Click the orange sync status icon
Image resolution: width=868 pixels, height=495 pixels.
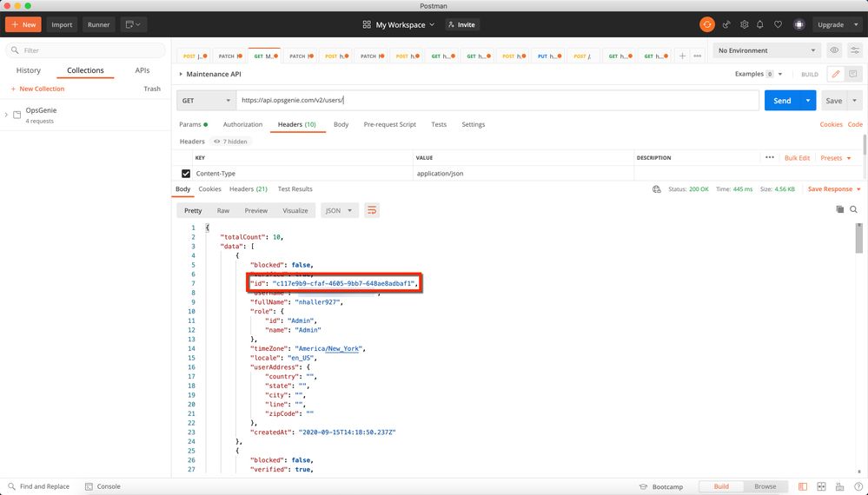point(707,24)
